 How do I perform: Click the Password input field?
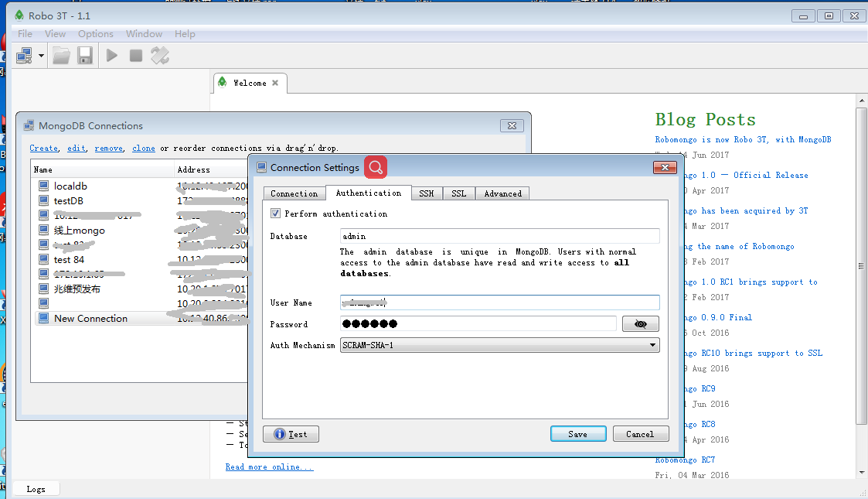coord(478,323)
